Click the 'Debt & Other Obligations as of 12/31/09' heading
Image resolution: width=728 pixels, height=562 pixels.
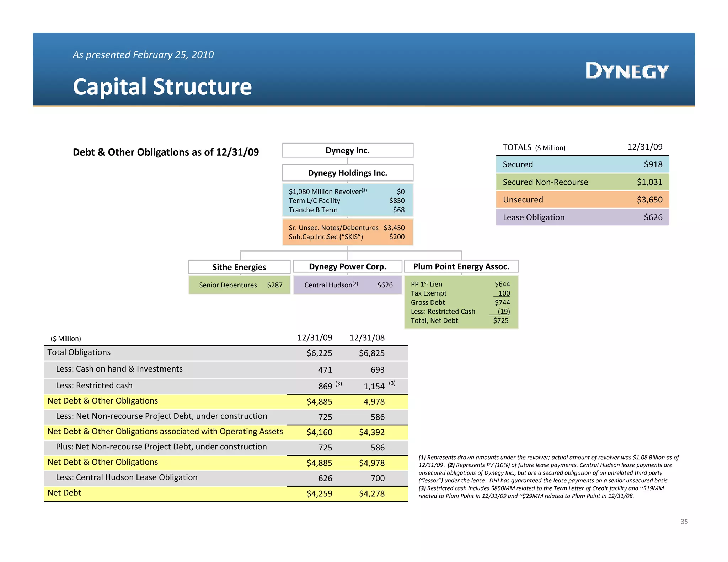click(x=166, y=152)
